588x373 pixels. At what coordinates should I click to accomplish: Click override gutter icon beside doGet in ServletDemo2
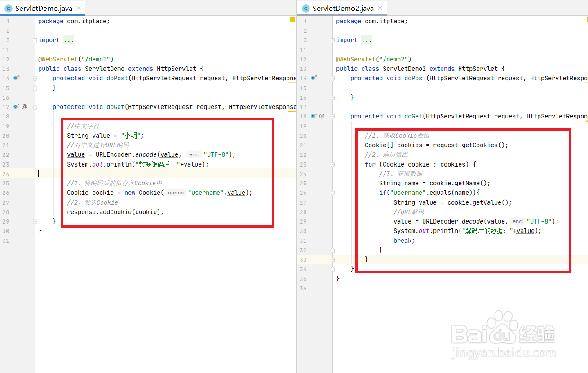314,116
